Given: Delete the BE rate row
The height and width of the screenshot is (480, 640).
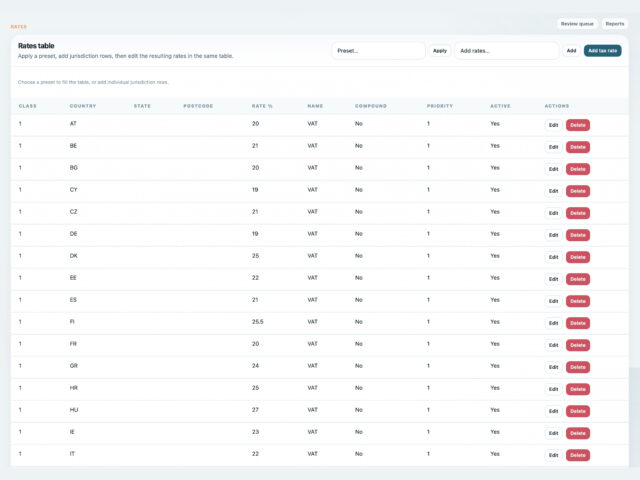Looking at the screenshot, I should click(578, 147).
